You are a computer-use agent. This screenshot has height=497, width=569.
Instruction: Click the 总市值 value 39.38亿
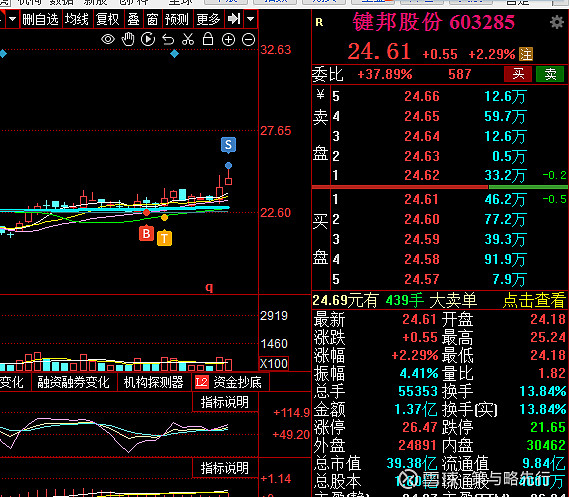[x=412, y=463]
